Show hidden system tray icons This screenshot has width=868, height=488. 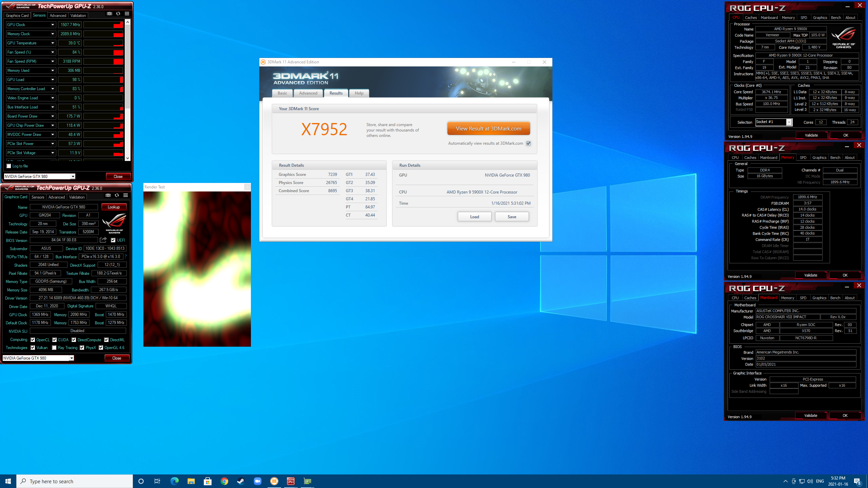pyautogui.click(x=785, y=481)
